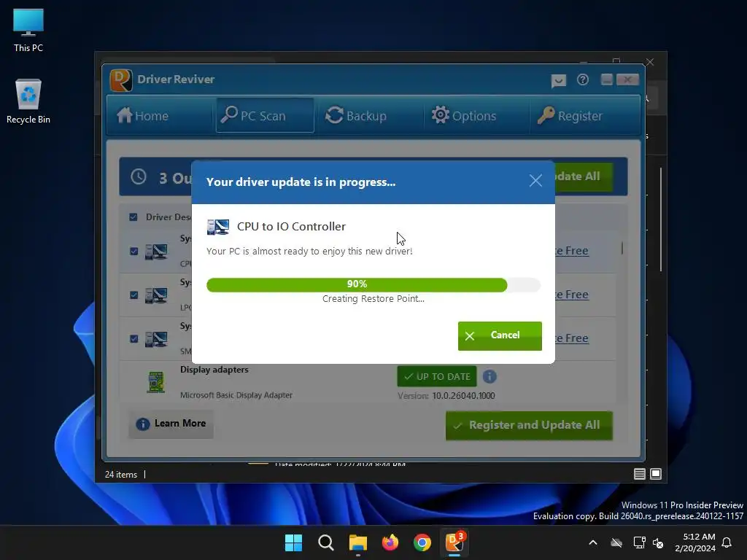
Task: Click the CPU to IO Controller device icon
Action: pos(218,227)
